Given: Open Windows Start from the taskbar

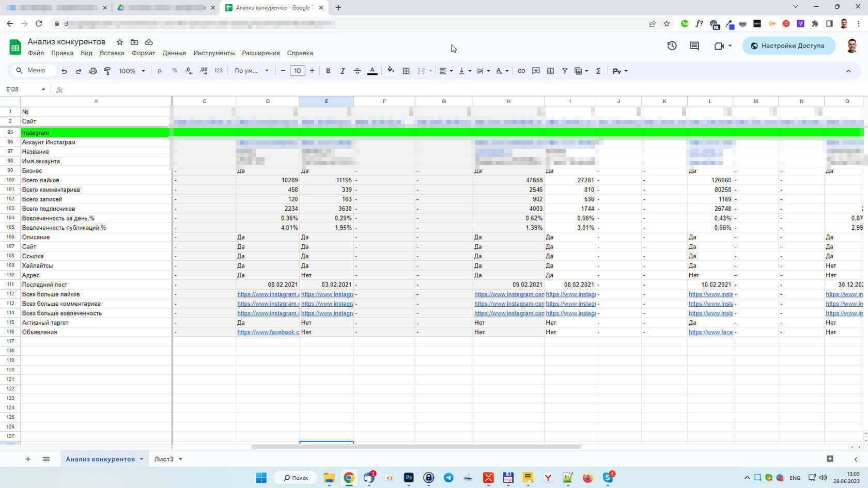Looking at the screenshot, I should click(261, 478).
